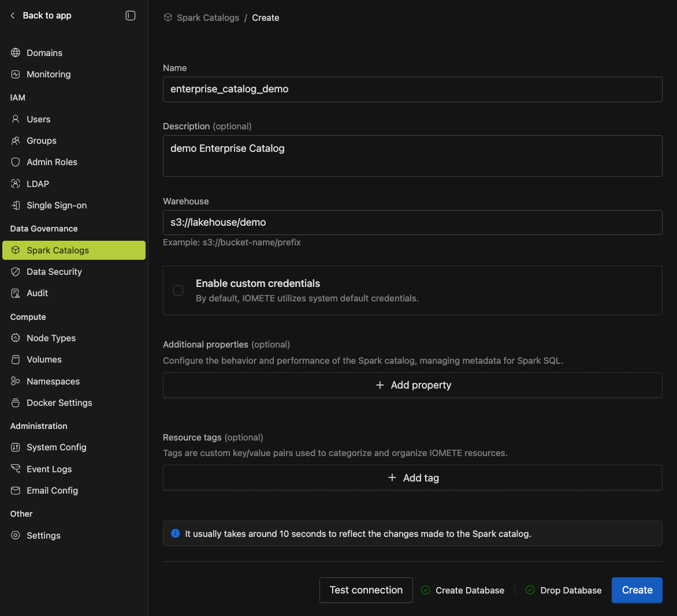
Task: Click the Test connection button
Action: pos(366,590)
